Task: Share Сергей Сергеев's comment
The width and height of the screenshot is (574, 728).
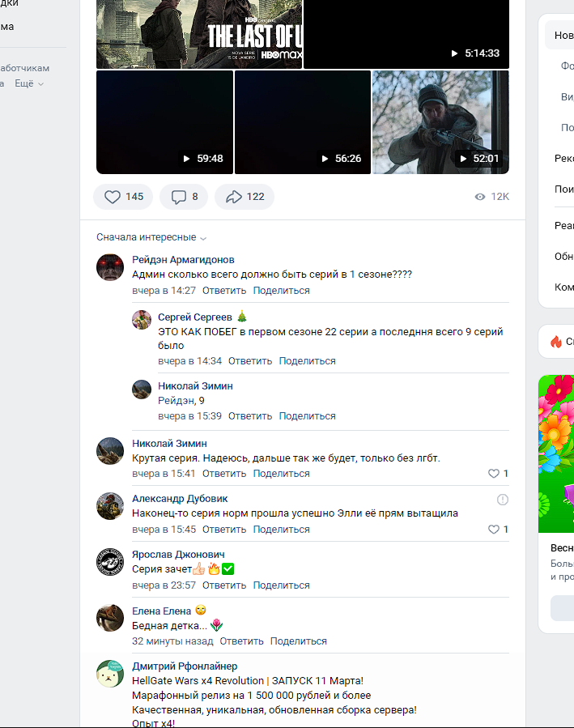Action: coord(307,361)
